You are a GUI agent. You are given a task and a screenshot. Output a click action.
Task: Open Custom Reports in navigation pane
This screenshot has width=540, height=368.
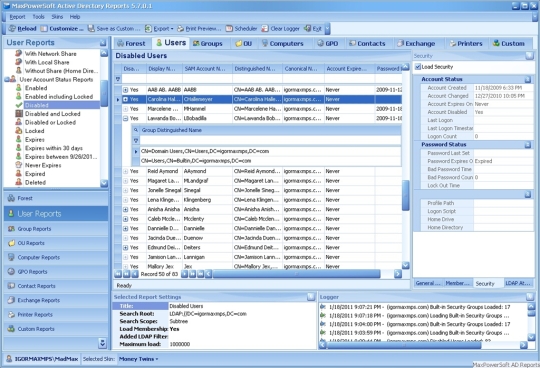56,329
